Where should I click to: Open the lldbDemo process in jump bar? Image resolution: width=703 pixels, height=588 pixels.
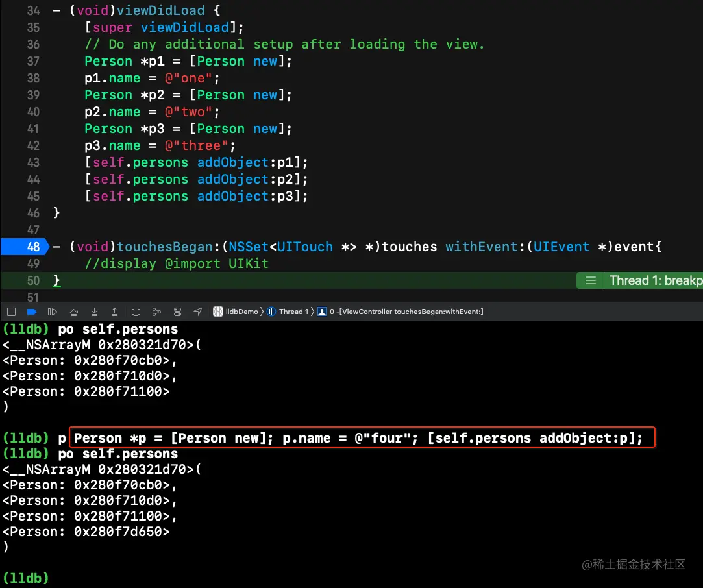click(x=236, y=312)
